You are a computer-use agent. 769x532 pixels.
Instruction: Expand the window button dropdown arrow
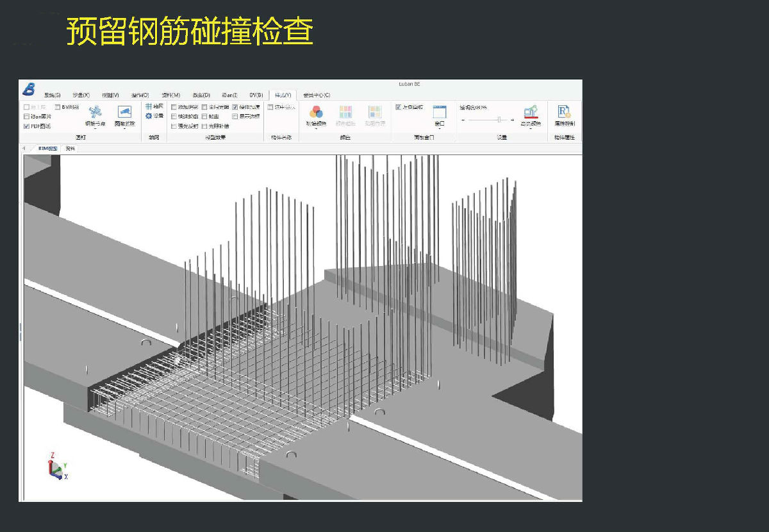point(439,129)
